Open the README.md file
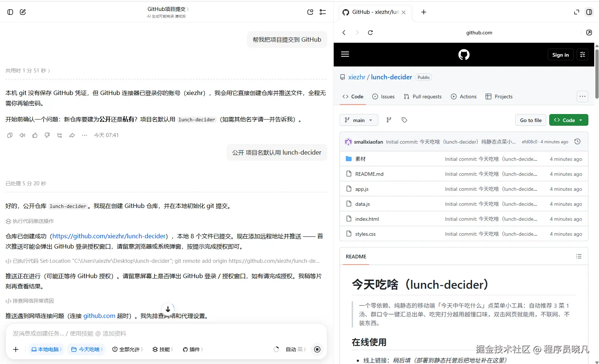Screen dimensions: 599x364 [x=369, y=174]
